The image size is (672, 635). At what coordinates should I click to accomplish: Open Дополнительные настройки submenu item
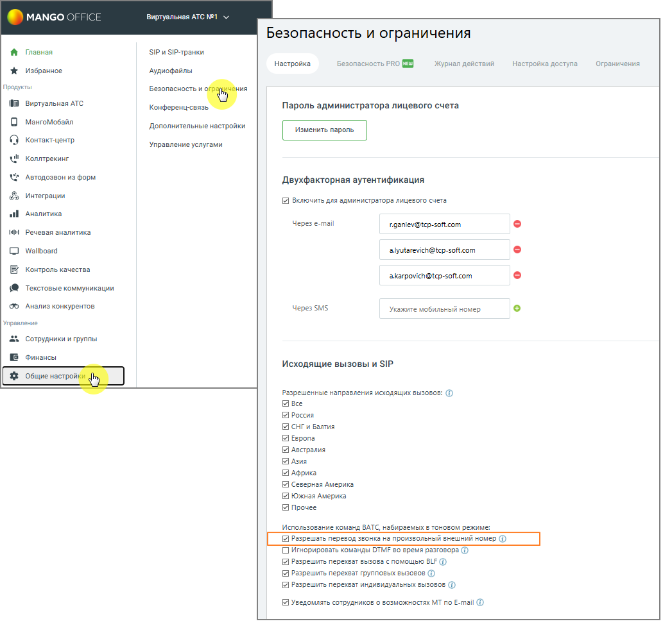(198, 126)
